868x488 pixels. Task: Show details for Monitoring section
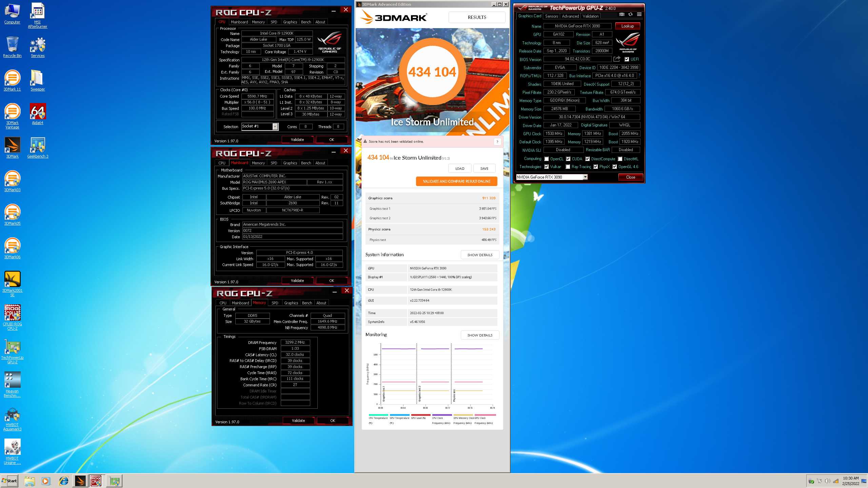tap(480, 335)
